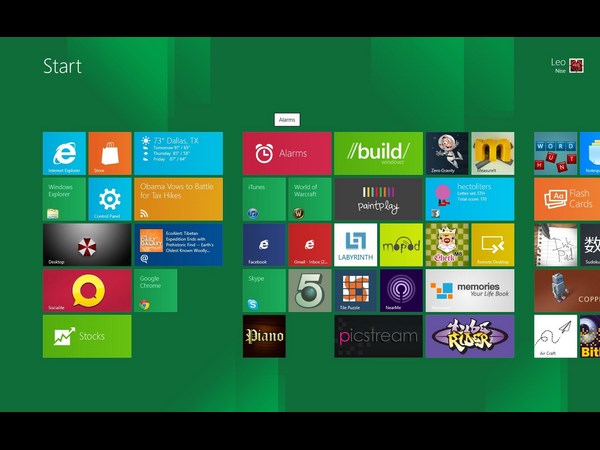The height and width of the screenshot is (450, 600).
Task: Launch the Air Craft tile
Action: pyautogui.click(x=556, y=336)
